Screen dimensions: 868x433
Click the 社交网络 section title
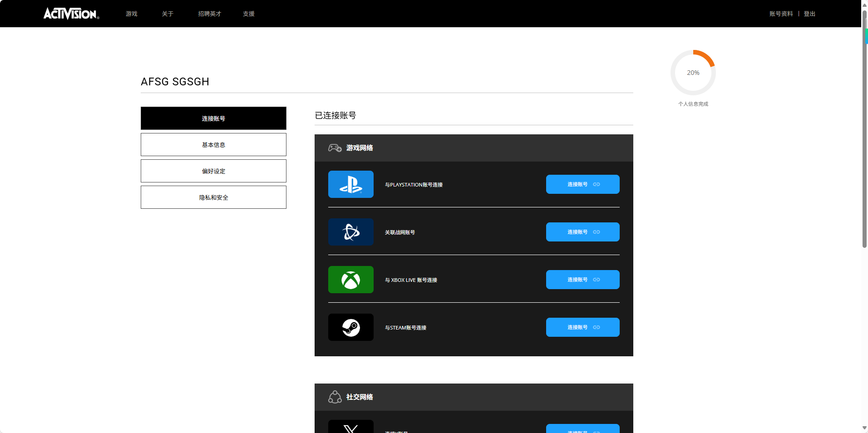tap(360, 397)
